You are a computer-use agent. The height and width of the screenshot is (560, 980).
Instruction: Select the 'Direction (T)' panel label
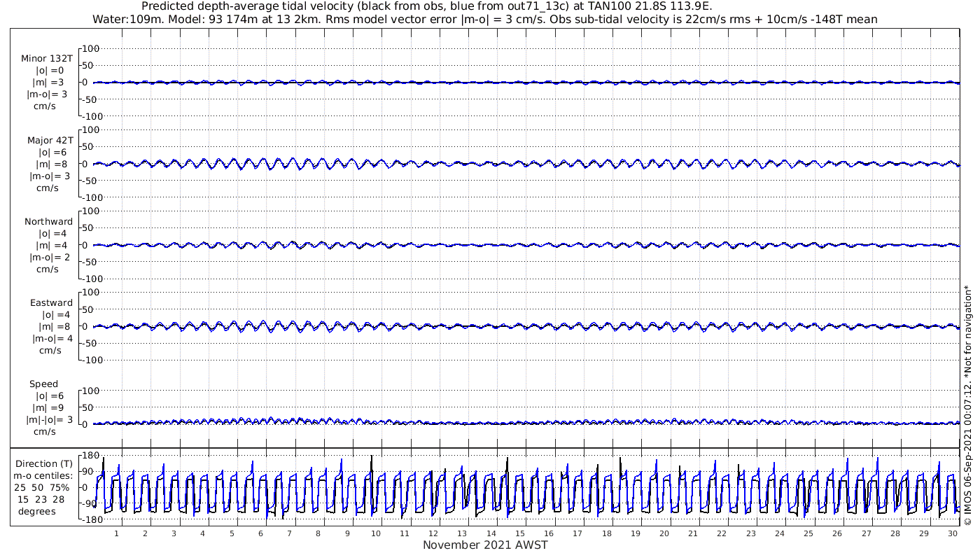(43, 463)
